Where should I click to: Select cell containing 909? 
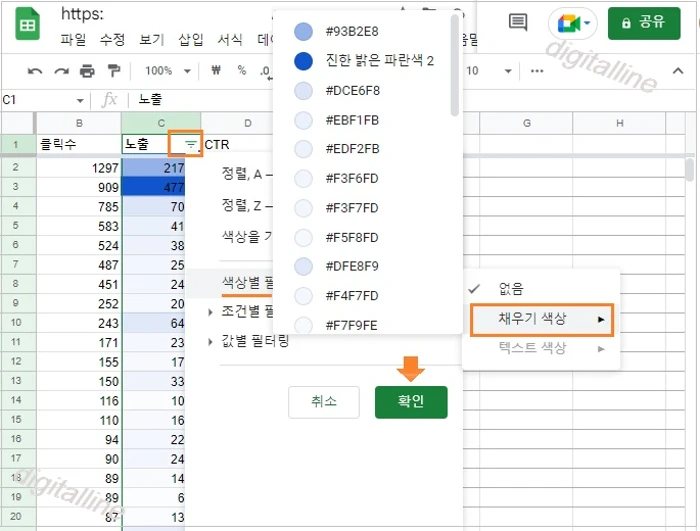coord(79,187)
